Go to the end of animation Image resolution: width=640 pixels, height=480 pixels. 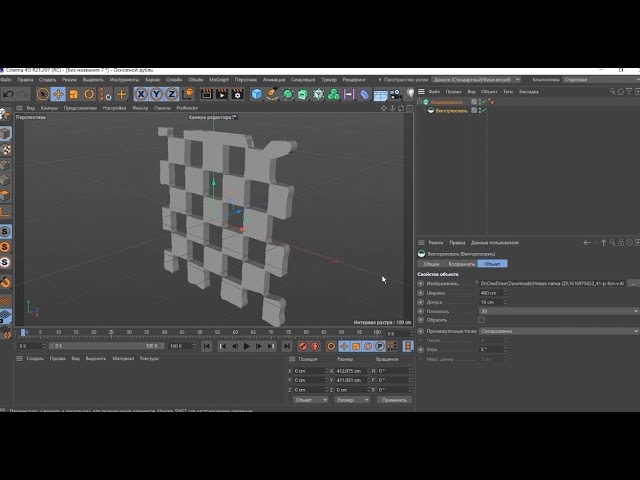click(287, 347)
